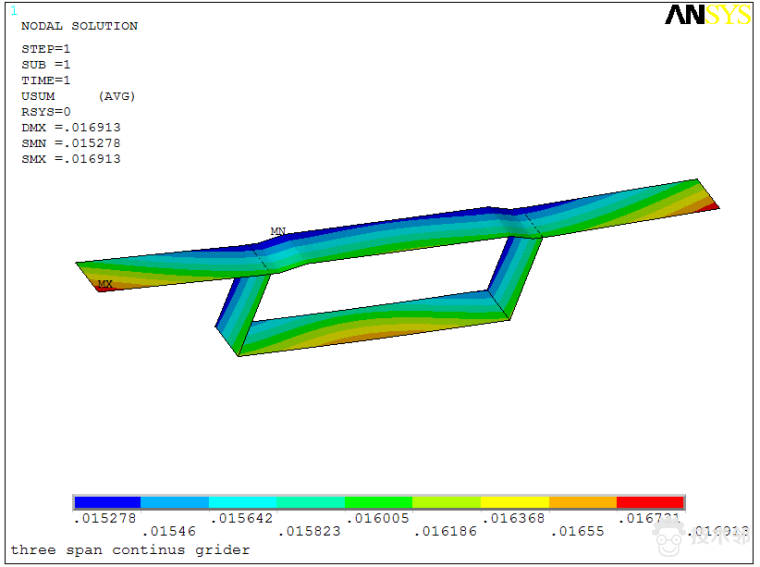This screenshot has height=567, width=760.
Task: Select the orange legend color band
Action: [x=582, y=502]
